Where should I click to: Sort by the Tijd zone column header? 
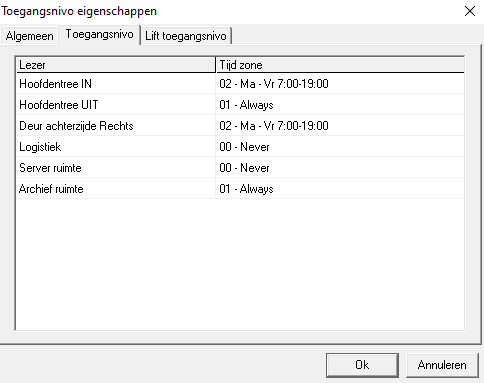point(340,65)
